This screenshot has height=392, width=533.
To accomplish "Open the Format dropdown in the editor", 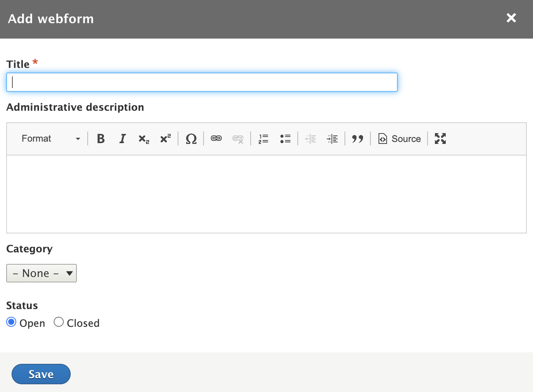I will (x=50, y=139).
